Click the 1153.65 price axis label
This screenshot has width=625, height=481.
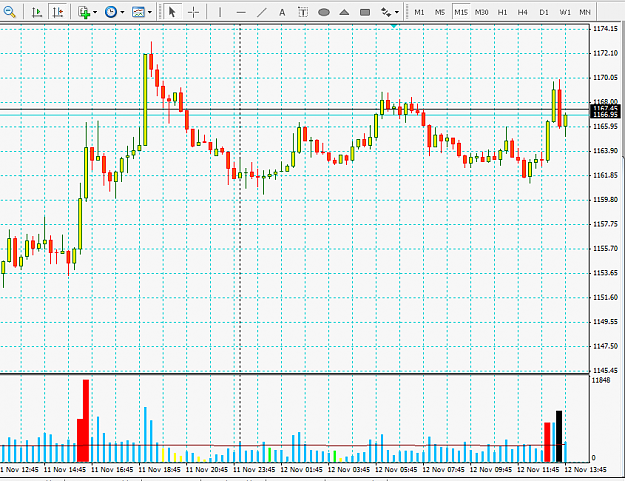coord(605,273)
